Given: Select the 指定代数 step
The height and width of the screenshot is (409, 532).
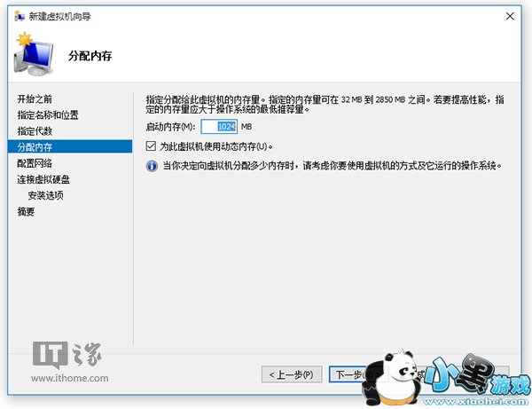Looking at the screenshot, I should click(35, 131).
